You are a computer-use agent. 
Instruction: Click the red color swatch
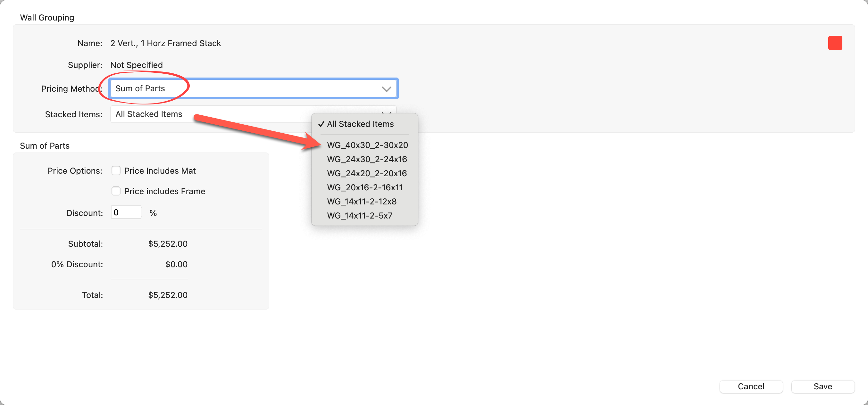coord(835,43)
